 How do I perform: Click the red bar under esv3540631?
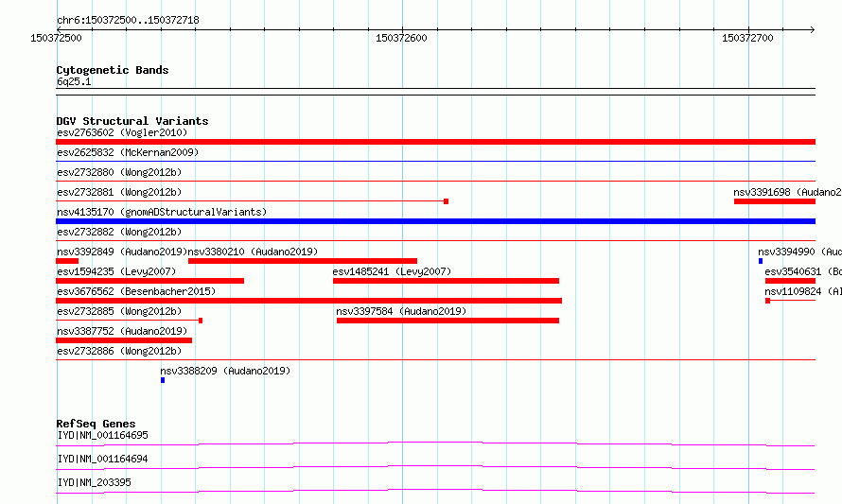pyautogui.click(x=791, y=281)
